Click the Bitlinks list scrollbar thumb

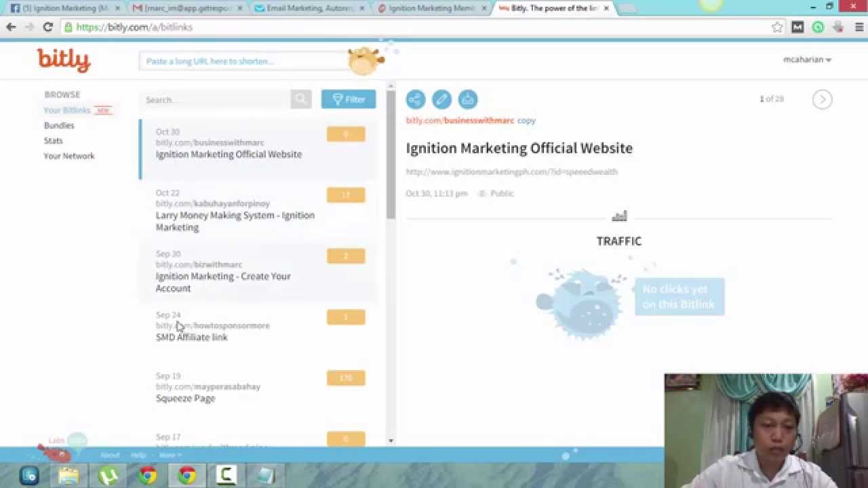pyautogui.click(x=391, y=154)
